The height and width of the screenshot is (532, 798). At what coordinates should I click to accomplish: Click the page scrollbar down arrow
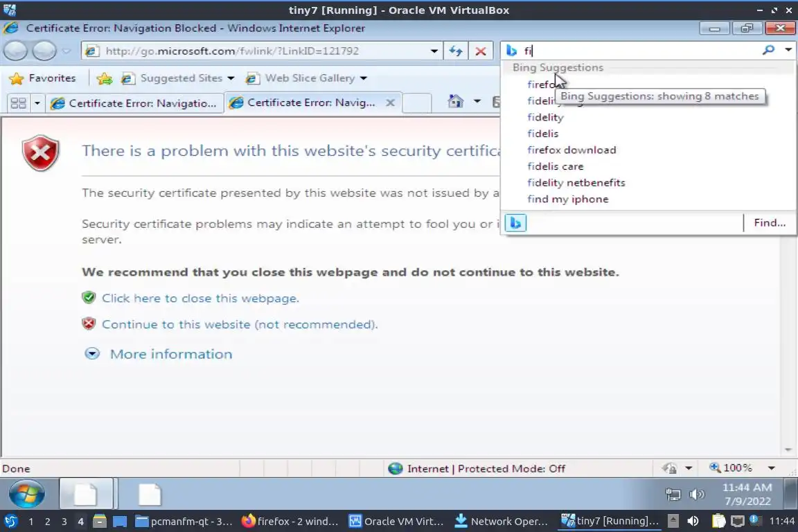pos(788,450)
